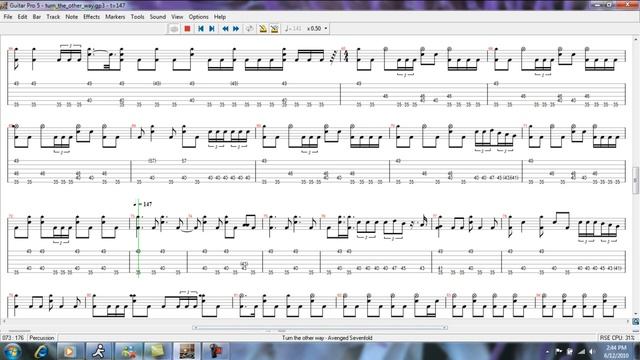640x360 pixels.
Task: Open the Sound menu
Action: (x=158, y=17)
